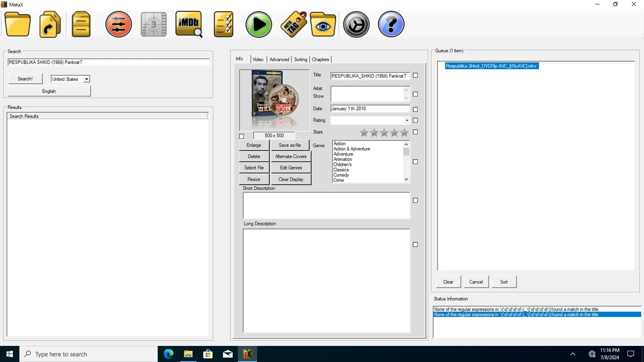Image resolution: width=644 pixels, height=362 pixels.
Task: Open the red sliders preferences icon
Action: (119, 24)
